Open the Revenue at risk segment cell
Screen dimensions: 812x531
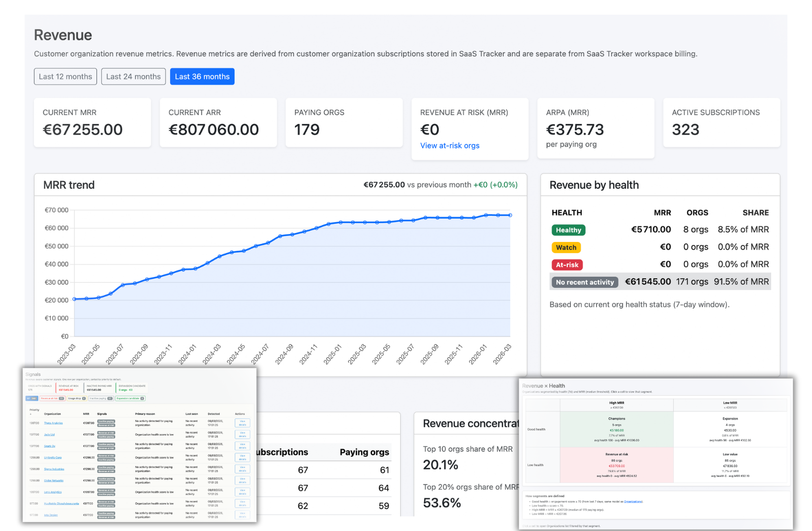point(617,465)
